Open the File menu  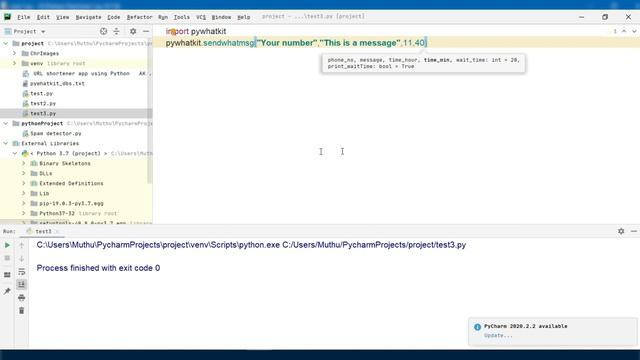coord(24,17)
